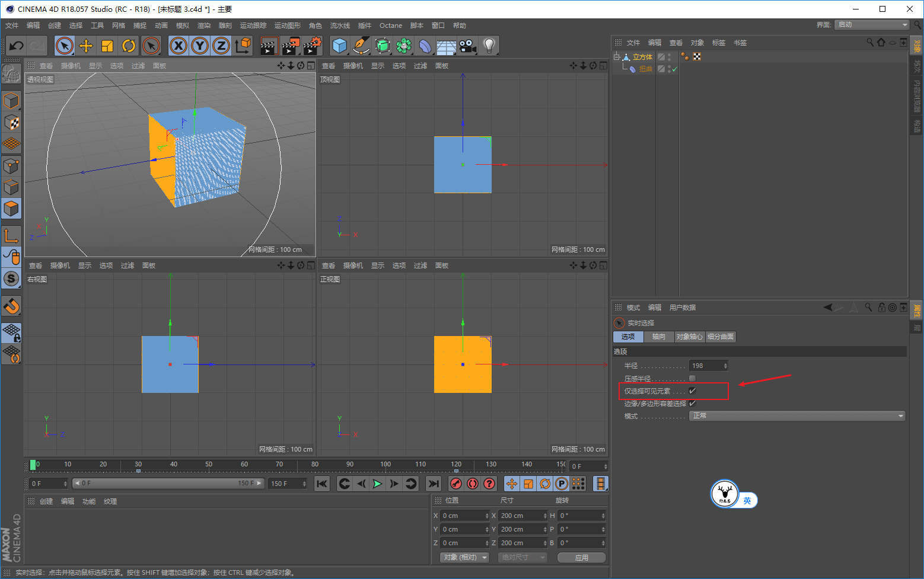The height and width of the screenshot is (579, 924).
Task: Toggle the Y axis lock
Action: point(200,46)
